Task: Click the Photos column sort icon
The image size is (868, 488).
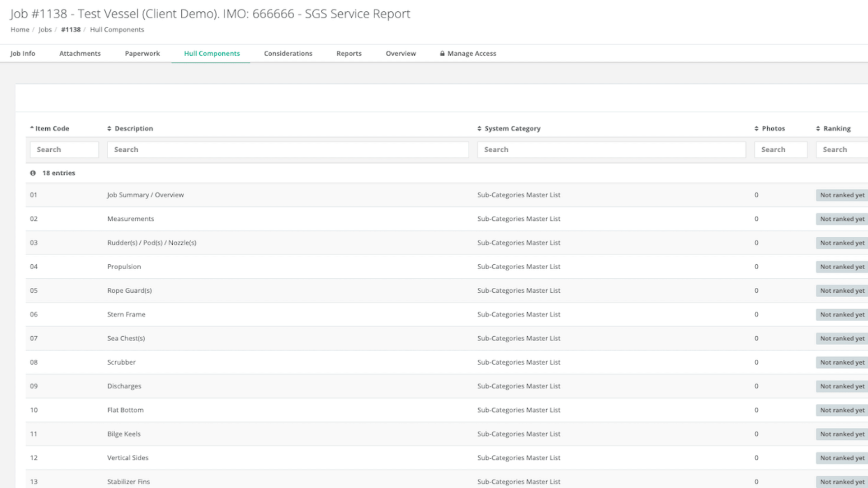Action: pyautogui.click(x=756, y=129)
